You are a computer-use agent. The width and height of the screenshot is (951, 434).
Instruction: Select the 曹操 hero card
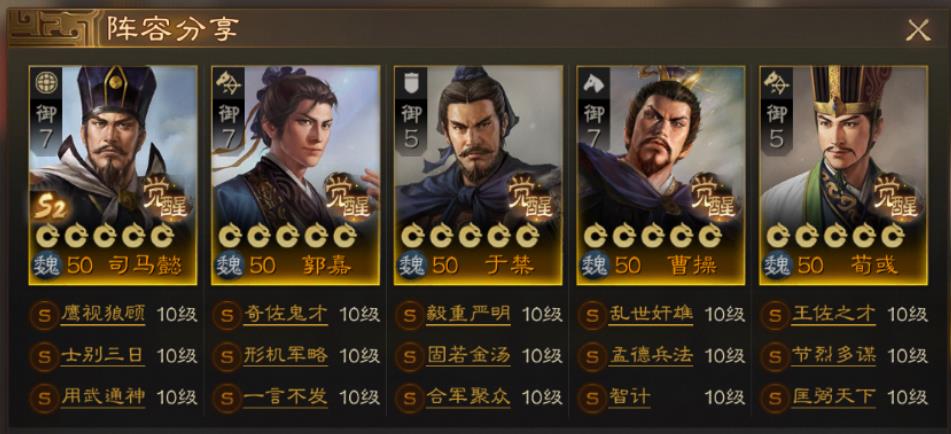[x=660, y=175]
